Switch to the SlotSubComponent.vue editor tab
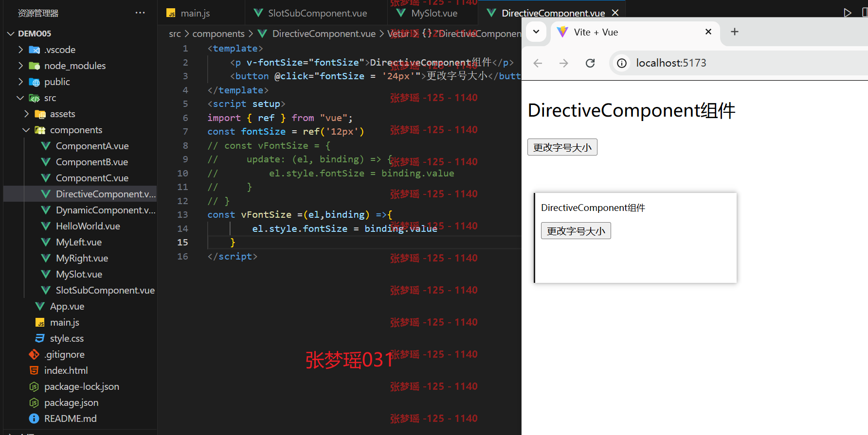This screenshot has width=868, height=435. [x=317, y=13]
